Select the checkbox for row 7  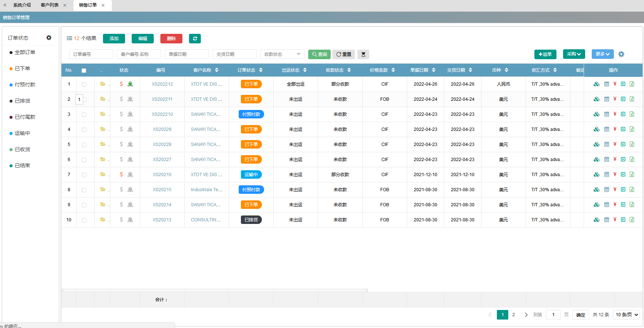coord(84,175)
